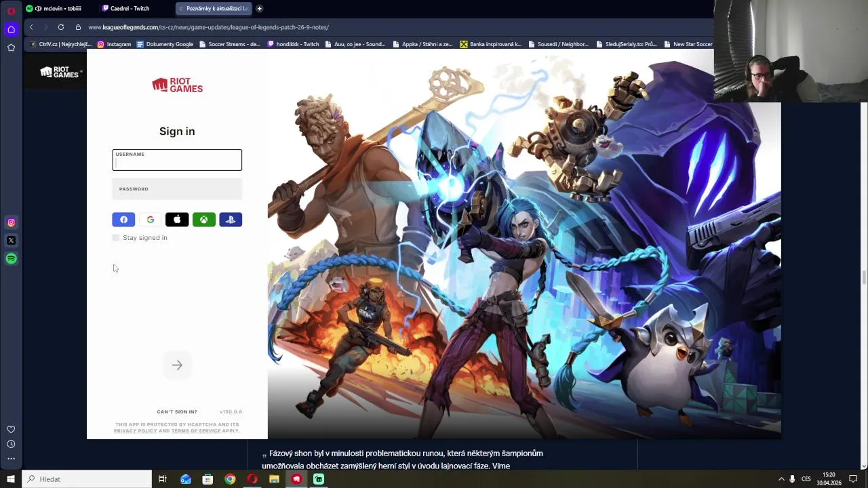Open the Auu, co jee - Sound bookmark
868x488 pixels.
(355, 44)
